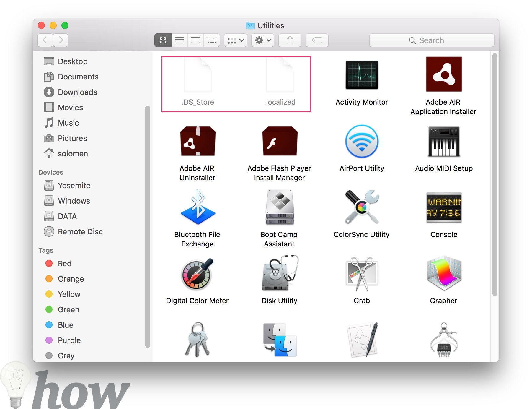532x409 pixels.
Task: Select Audio MIDI Setup icon
Action: (x=444, y=141)
